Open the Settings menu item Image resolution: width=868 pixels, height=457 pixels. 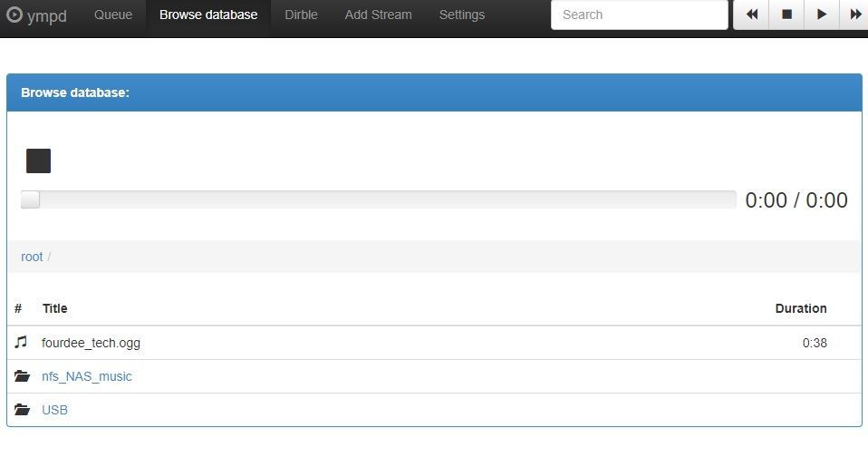click(462, 15)
